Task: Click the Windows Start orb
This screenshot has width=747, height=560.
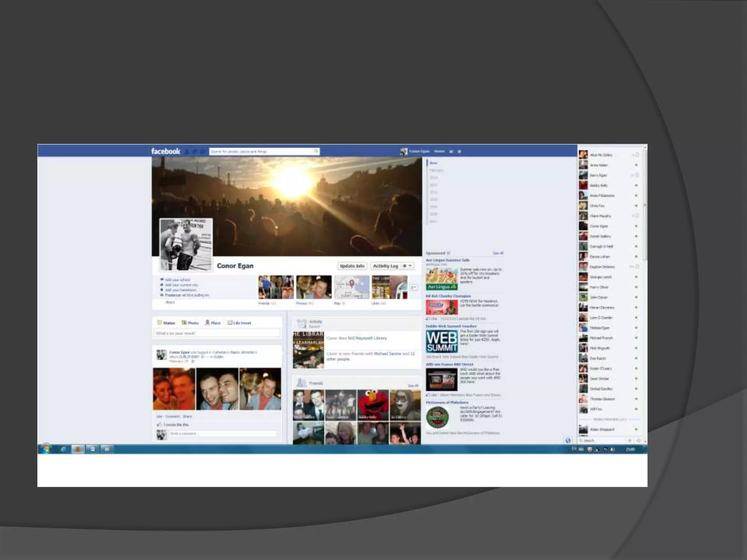Action: click(x=46, y=449)
